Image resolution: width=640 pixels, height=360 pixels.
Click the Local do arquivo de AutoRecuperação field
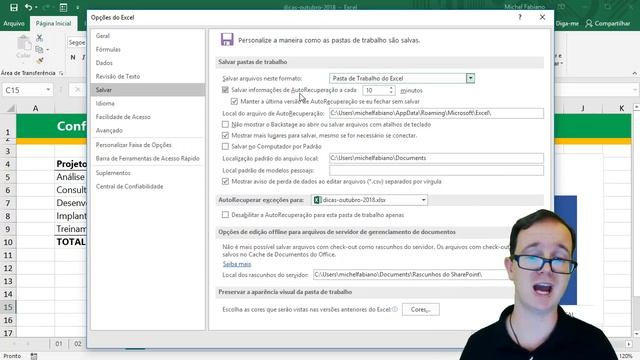[436, 113]
